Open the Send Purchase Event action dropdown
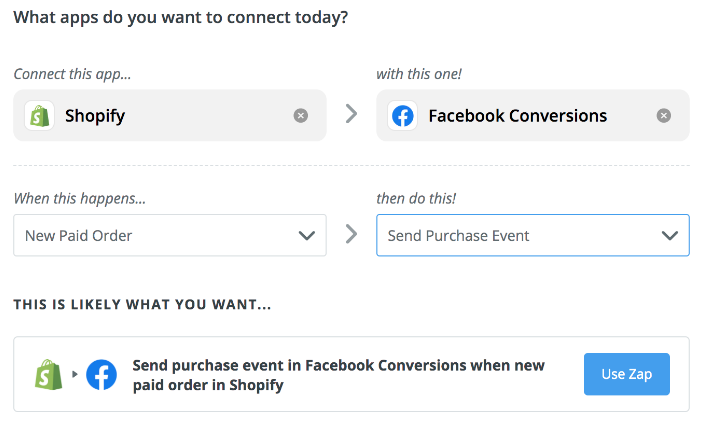Screen dimensions: 705x430 pyautogui.click(x=533, y=235)
